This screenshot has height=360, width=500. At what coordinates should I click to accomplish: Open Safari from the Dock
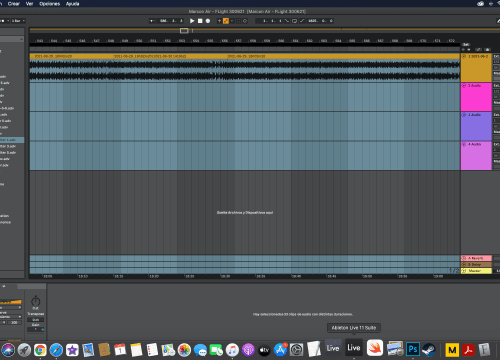56,350
